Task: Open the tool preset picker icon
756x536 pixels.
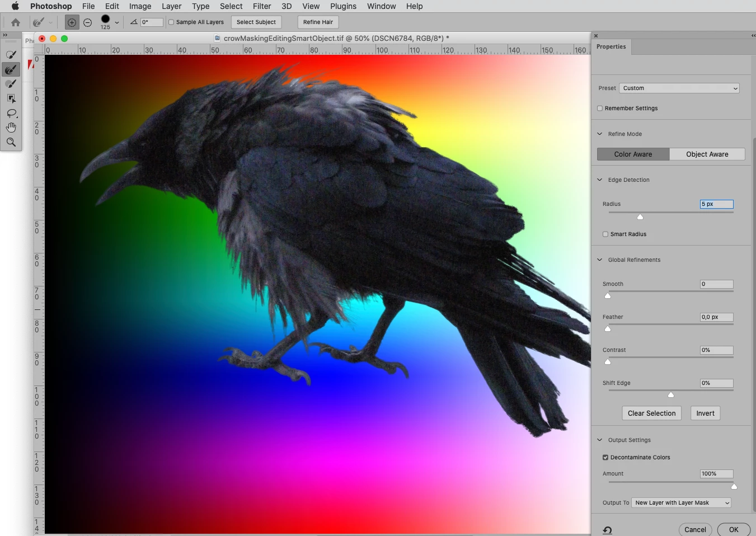Action: (39, 22)
